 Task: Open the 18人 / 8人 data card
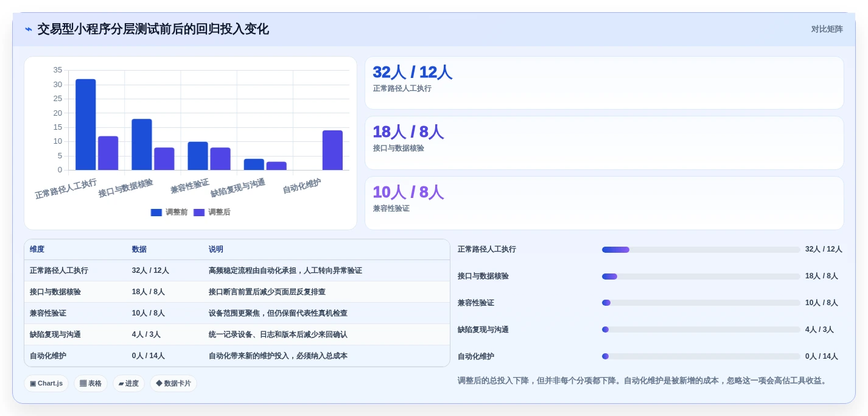[604, 143]
